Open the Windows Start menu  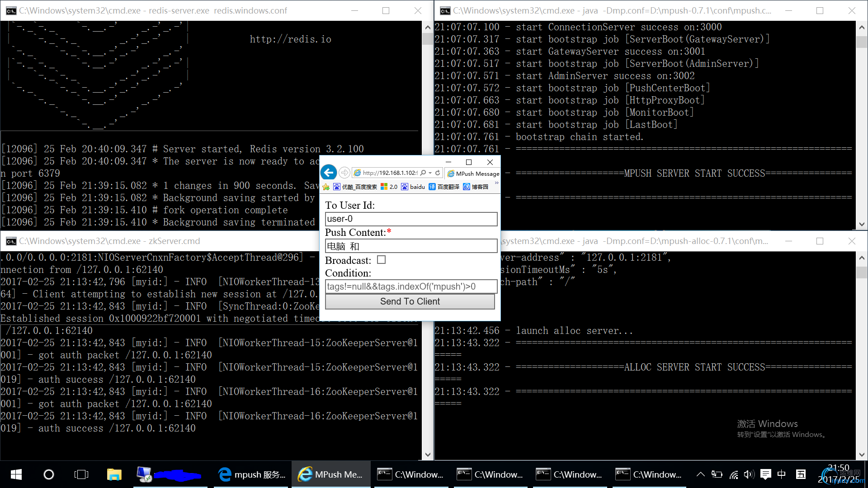[x=16, y=474]
